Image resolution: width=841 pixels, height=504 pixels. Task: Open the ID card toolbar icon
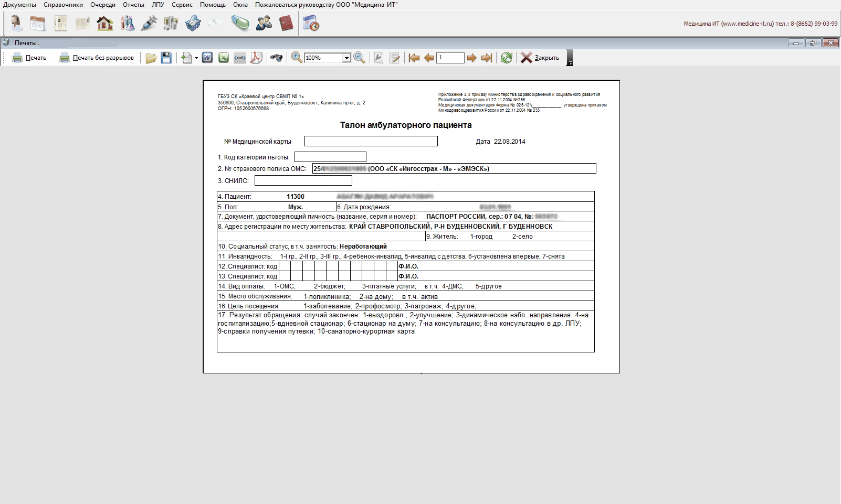(x=82, y=23)
